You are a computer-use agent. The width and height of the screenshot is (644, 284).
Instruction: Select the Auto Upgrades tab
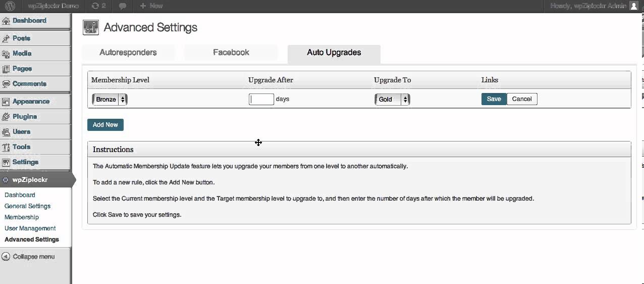[x=334, y=53]
